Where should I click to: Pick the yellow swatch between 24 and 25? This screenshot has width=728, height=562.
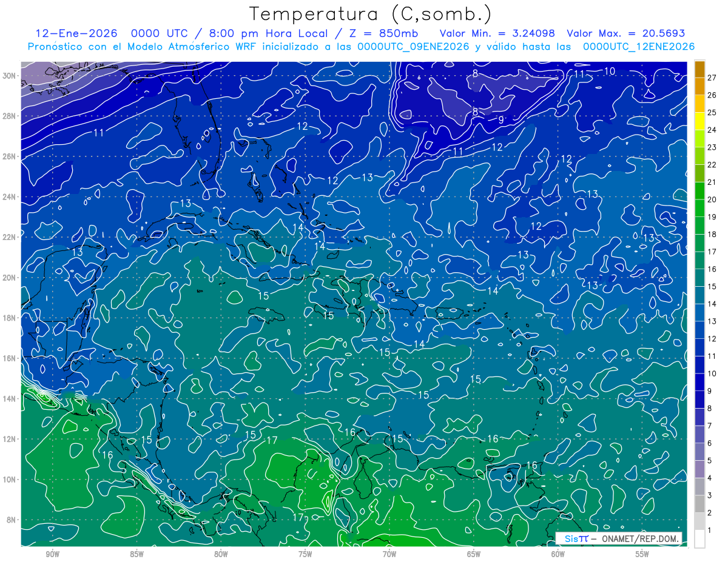tap(699, 121)
